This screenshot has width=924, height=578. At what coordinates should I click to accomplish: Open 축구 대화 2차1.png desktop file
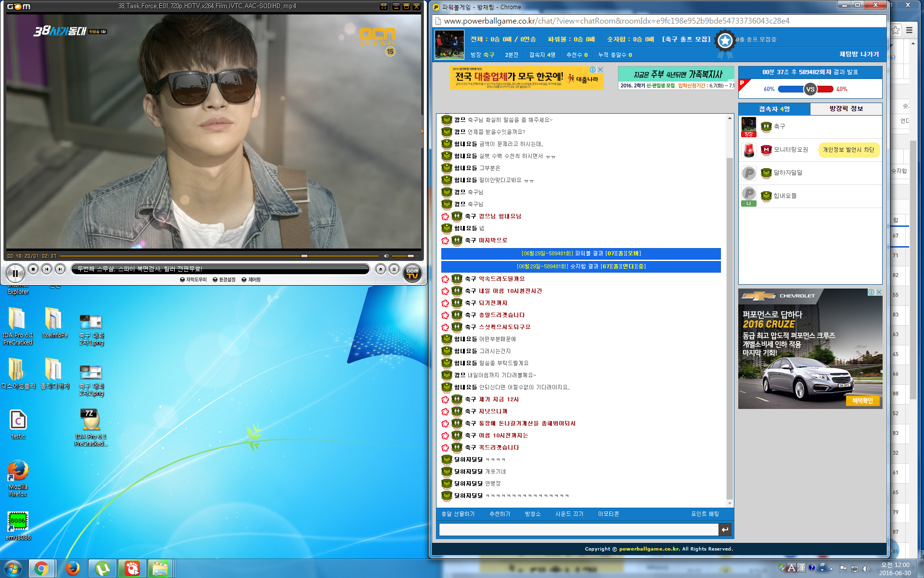[x=91, y=329]
